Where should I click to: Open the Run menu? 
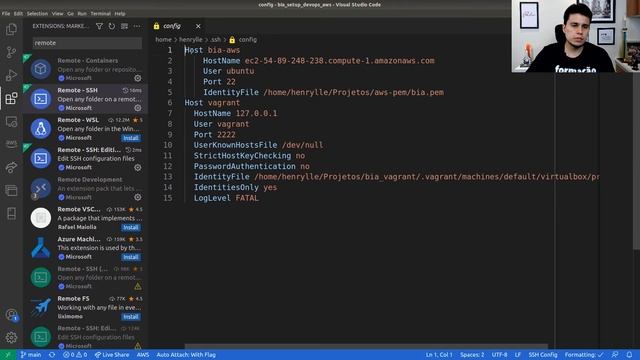pos(82,13)
